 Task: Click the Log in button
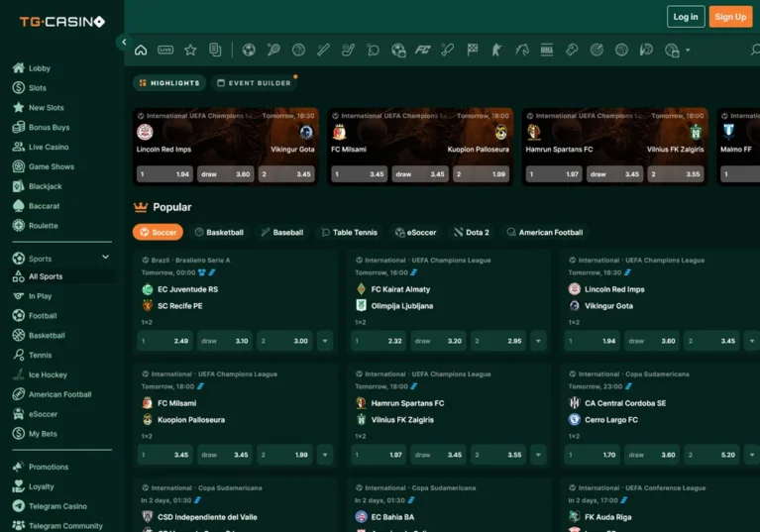[685, 17]
